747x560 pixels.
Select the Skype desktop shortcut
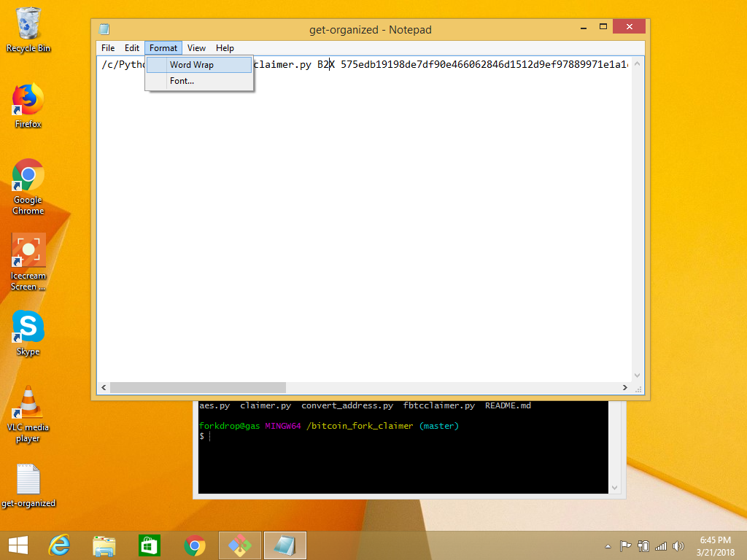[x=28, y=332]
